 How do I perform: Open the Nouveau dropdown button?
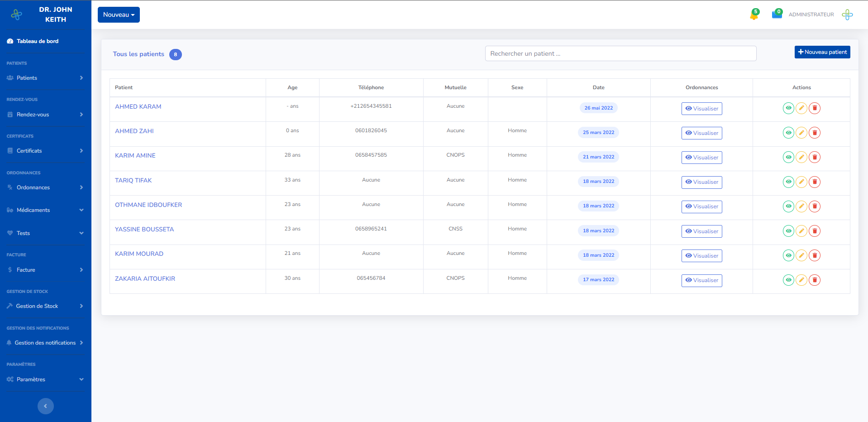[119, 14]
